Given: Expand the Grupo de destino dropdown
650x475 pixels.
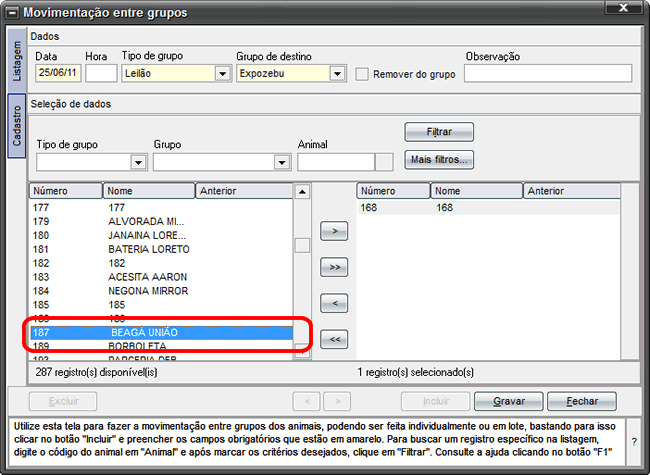Looking at the screenshot, I should pos(337,73).
